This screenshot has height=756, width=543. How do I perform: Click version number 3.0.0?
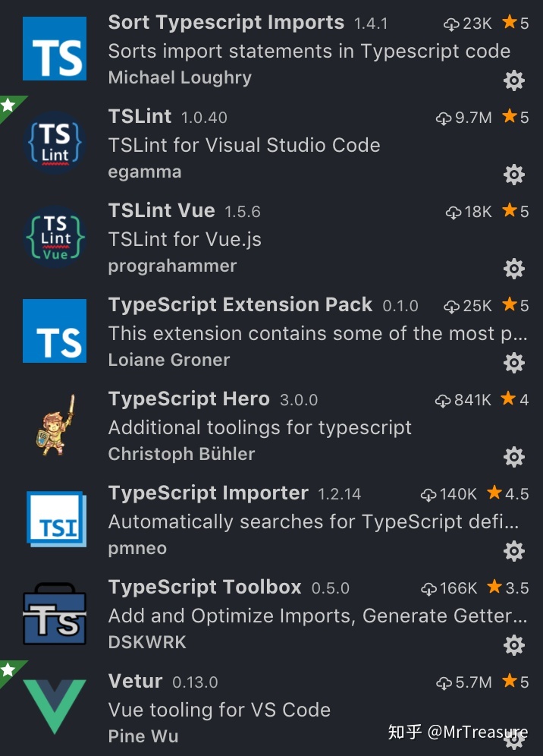(299, 400)
